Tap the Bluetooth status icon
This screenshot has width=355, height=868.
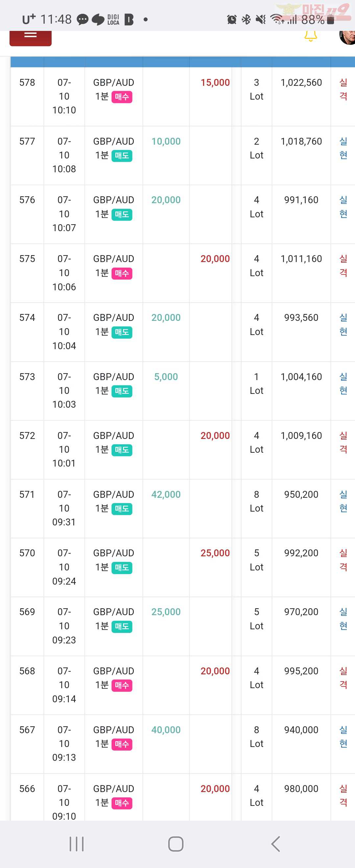tap(246, 19)
